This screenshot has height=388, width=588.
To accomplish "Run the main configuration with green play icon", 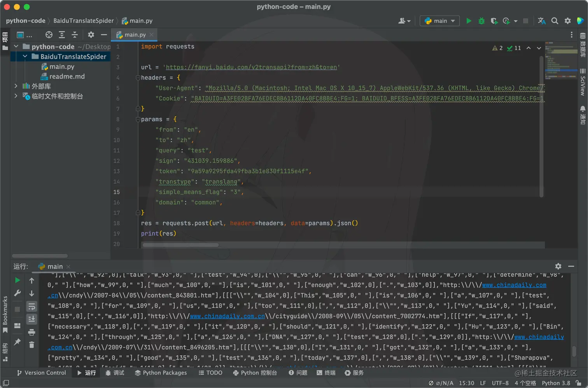I will (x=469, y=21).
